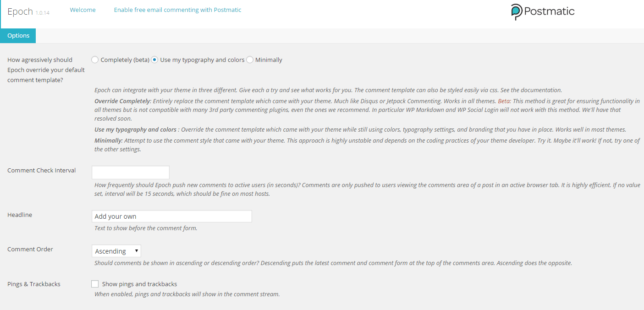The height and width of the screenshot is (310, 644).
Task: Switch to the Options tab
Action: [x=18, y=36]
